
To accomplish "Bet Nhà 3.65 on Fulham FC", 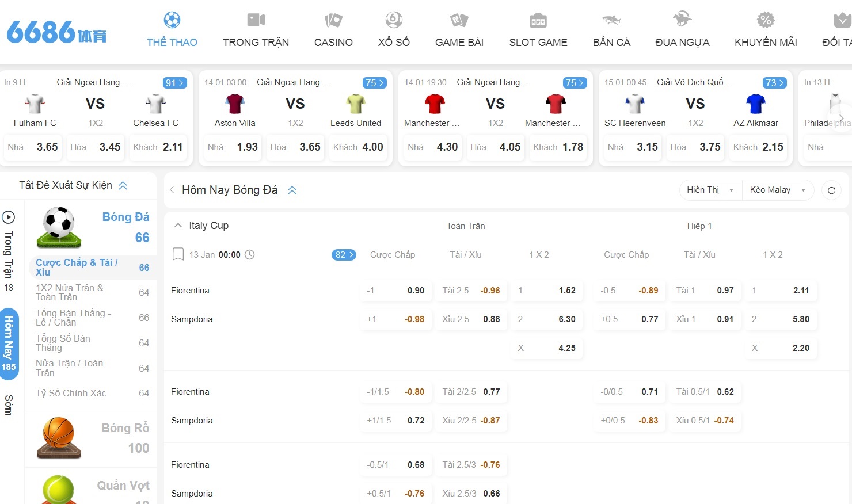I will click(x=33, y=147).
